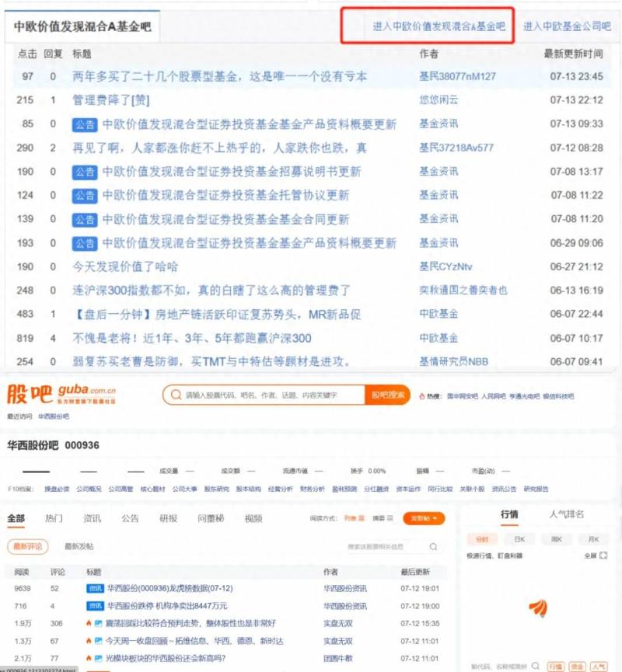
Task: Open author 基民CYzNtv's profile
Action: [446, 267]
